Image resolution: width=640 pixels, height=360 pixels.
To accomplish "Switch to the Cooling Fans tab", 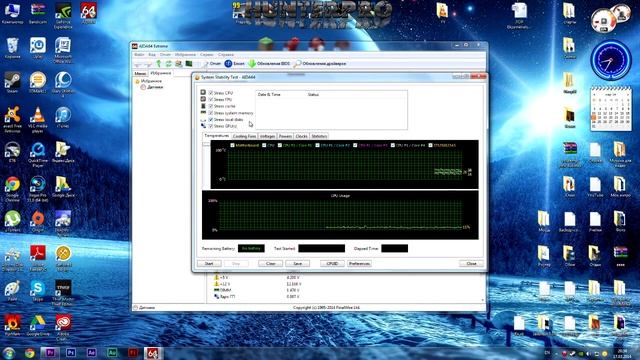I will [244, 136].
